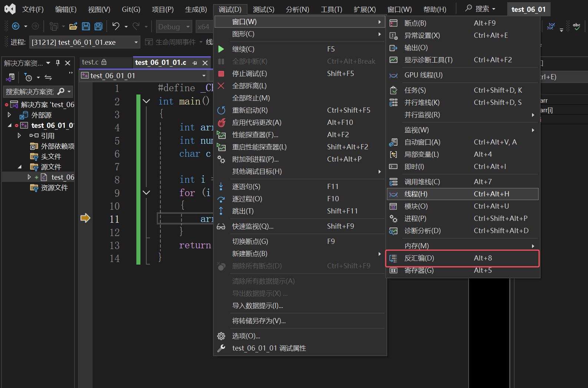Click the quick watch glasses icon

point(221,226)
